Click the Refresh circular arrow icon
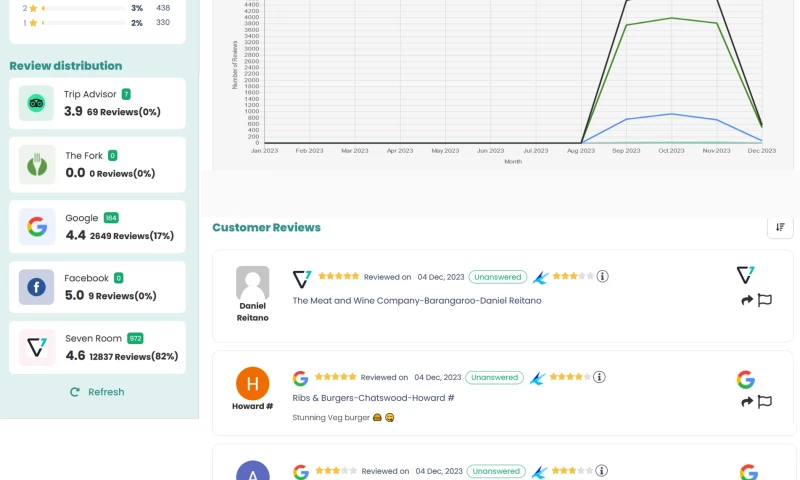The image size is (800, 480). point(74,392)
